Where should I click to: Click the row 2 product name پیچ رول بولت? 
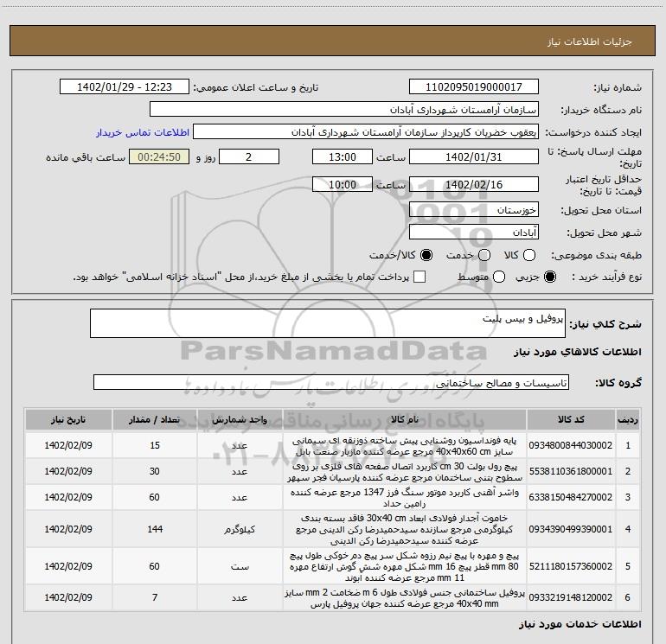[405, 472]
